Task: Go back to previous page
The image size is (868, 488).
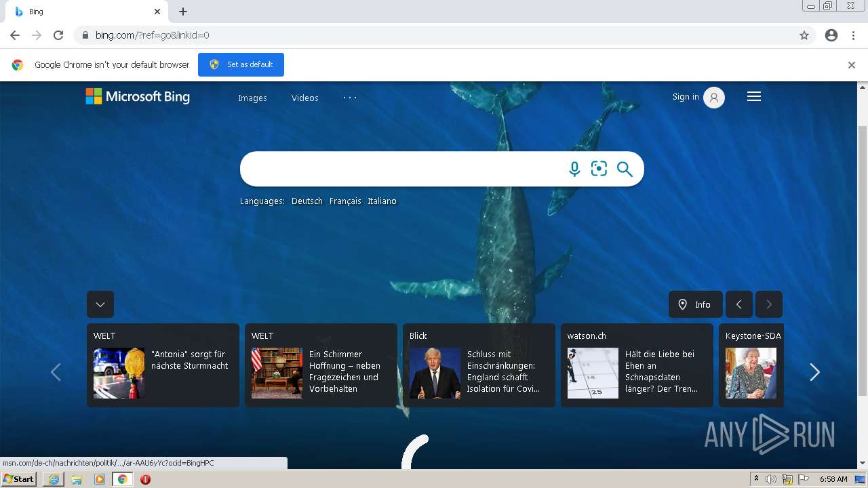Action: coord(15,35)
